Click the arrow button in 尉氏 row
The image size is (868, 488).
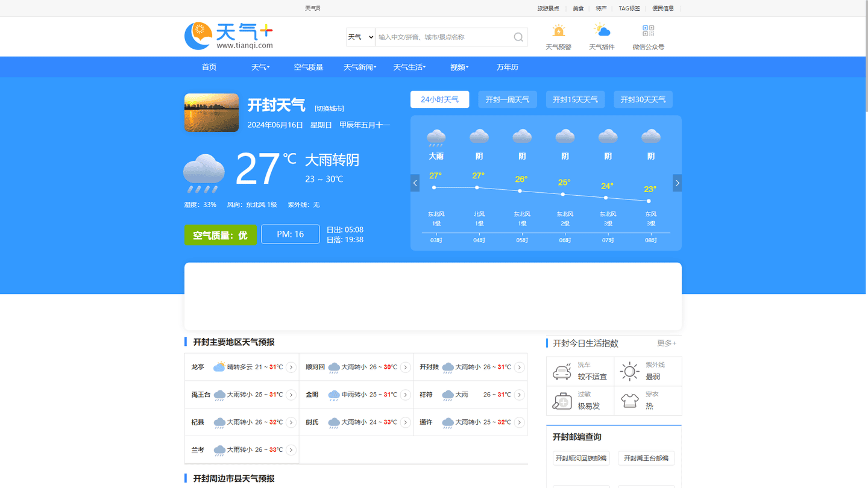(x=406, y=422)
